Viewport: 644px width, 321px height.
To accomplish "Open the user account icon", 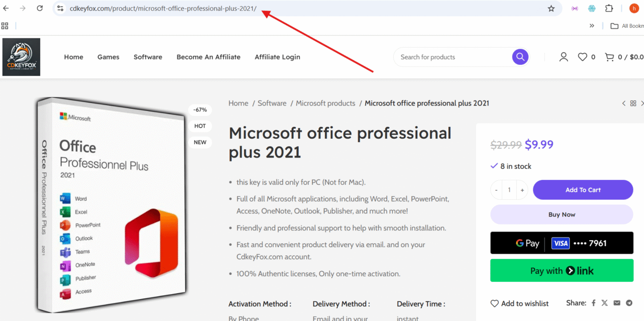I will tap(563, 57).
